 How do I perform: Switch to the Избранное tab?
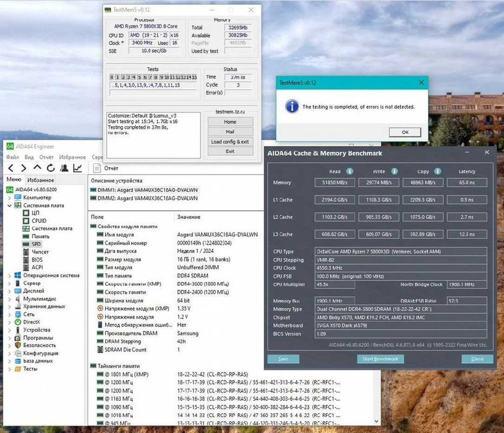(x=40, y=180)
